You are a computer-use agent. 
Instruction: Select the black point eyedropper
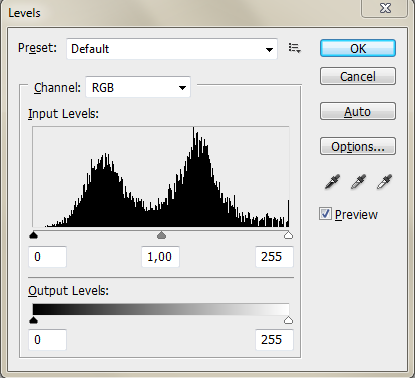coord(333,182)
